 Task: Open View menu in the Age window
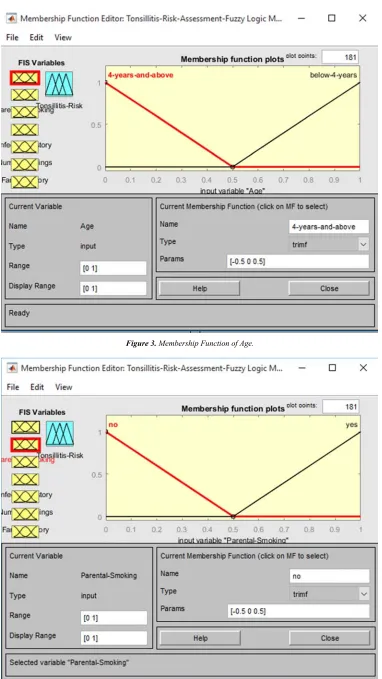pos(63,38)
